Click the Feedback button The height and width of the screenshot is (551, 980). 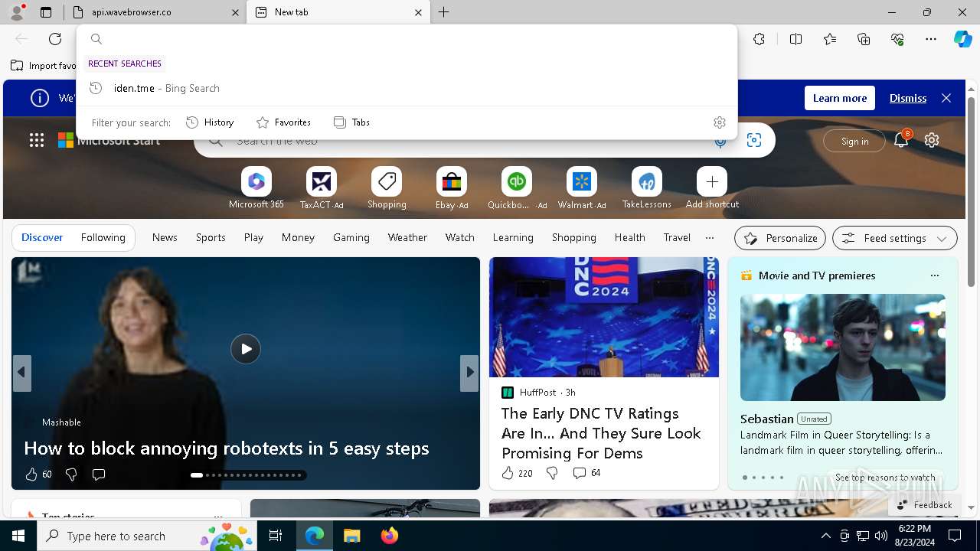923,505
